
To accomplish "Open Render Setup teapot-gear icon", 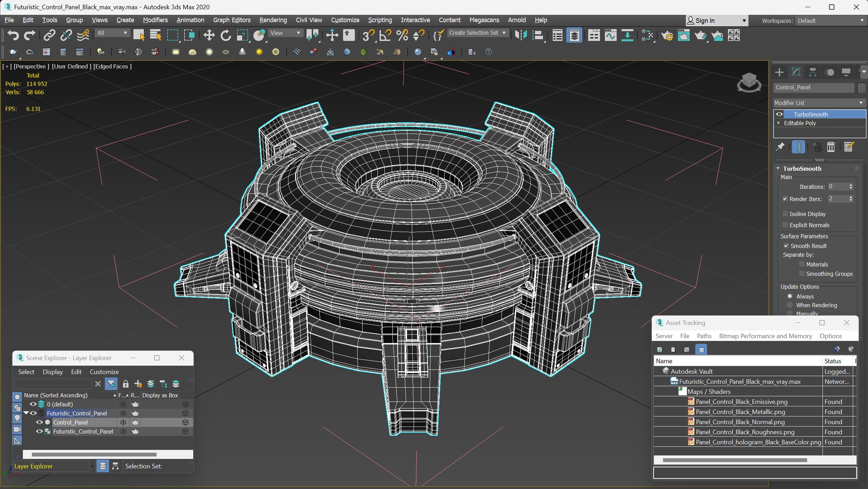I will 667,35.
